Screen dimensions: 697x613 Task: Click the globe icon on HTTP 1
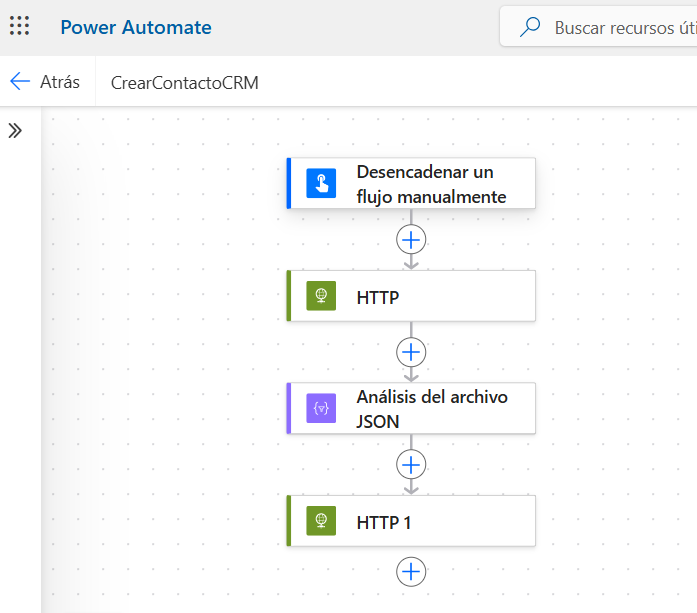coord(321,521)
